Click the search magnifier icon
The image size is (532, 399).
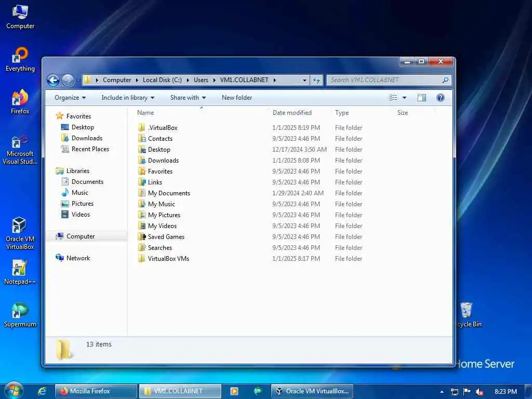[445, 80]
